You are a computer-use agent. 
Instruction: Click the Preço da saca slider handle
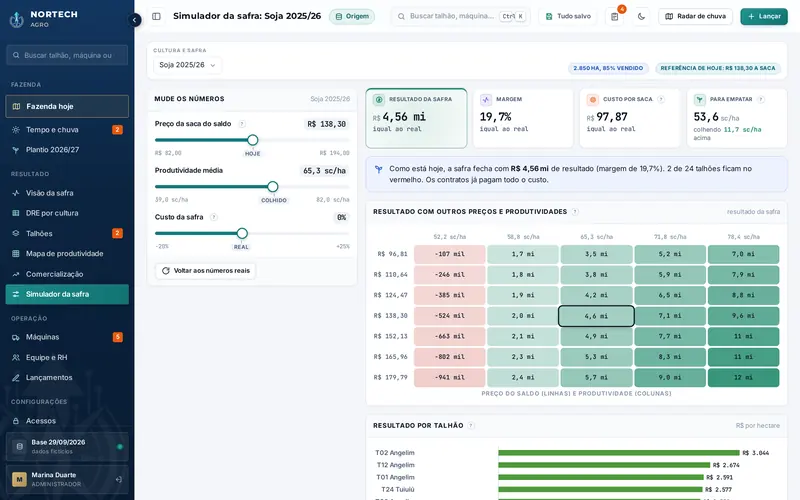[253, 140]
